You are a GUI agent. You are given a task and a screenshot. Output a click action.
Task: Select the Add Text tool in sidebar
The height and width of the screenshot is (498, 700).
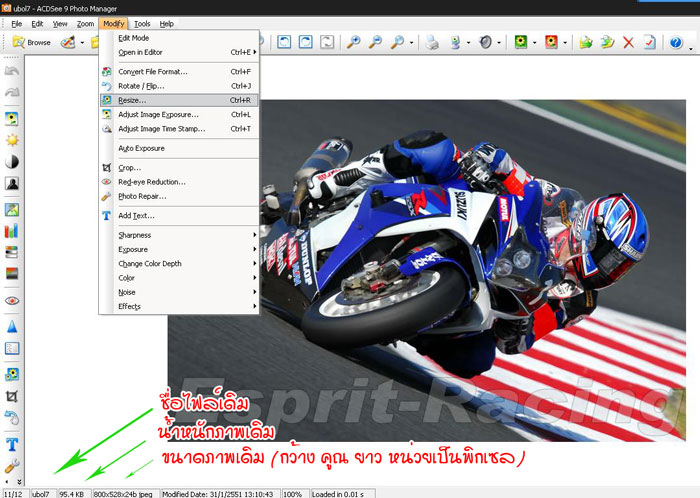pos(13,443)
